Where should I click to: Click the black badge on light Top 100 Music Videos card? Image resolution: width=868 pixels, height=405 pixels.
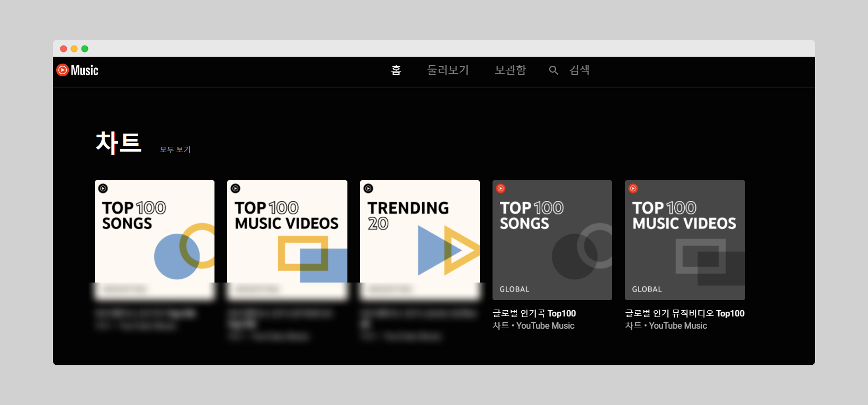pos(236,188)
